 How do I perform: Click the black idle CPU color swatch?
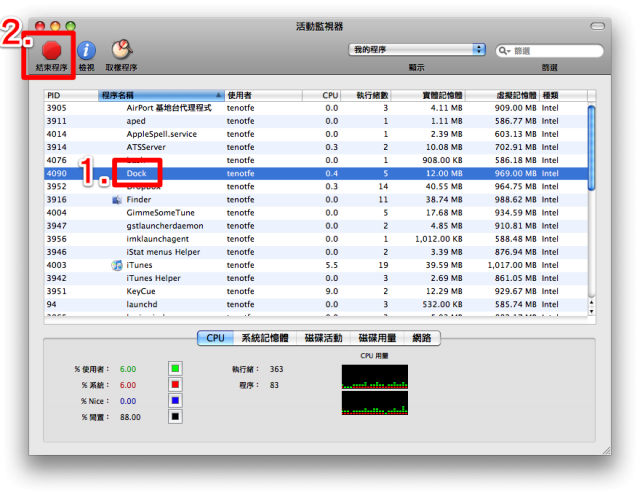pos(175,417)
